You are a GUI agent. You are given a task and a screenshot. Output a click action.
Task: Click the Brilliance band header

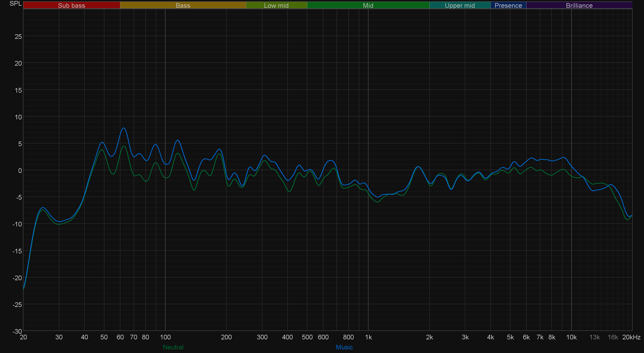(x=579, y=5)
